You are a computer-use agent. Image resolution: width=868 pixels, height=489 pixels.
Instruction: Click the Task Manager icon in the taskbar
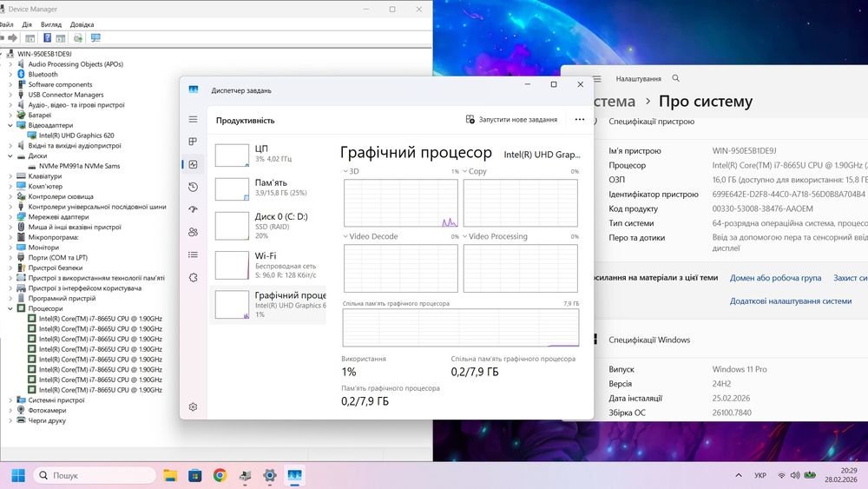click(x=294, y=475)
